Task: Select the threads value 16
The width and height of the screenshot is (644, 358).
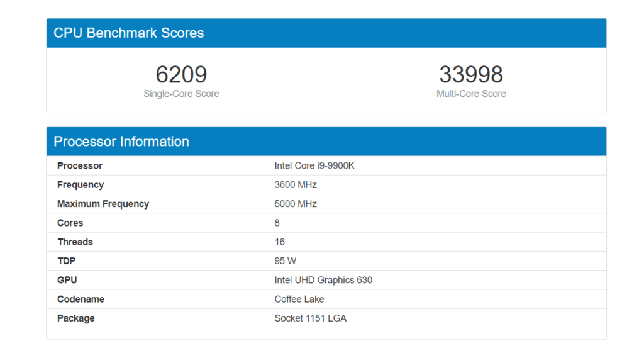Action: [x=280, y=242]
